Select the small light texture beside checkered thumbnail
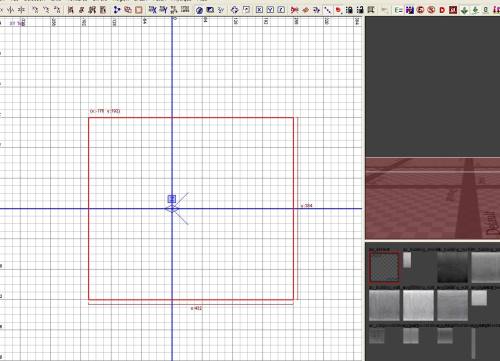Viewport: 500px width, 361px height. [407, 260]
